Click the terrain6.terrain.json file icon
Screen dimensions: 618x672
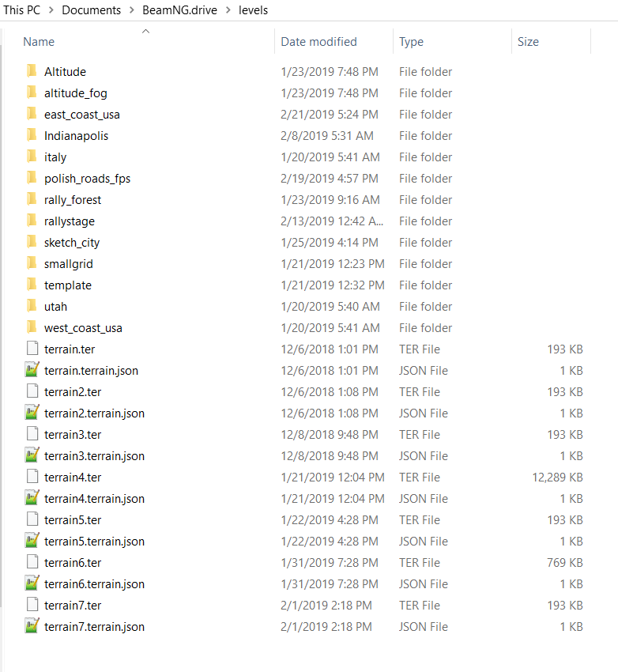32,583
